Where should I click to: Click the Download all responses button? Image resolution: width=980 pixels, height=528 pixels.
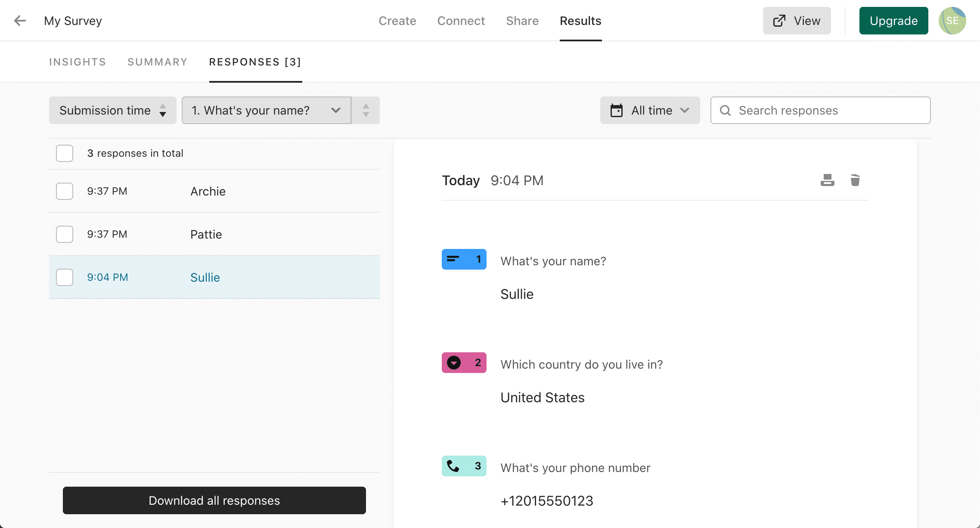214,501
